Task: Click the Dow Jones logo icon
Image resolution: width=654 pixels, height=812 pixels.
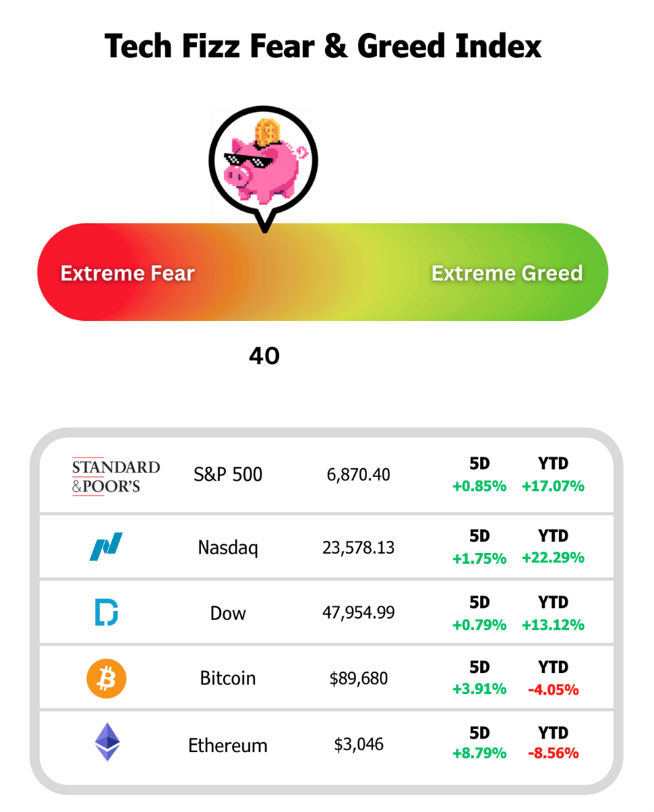Action: click(107, 612)
